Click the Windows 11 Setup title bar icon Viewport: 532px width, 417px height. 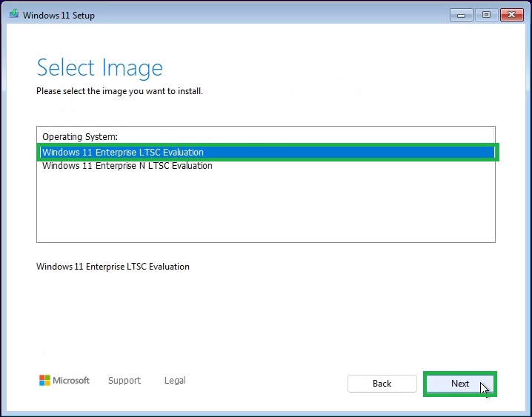(13, 14)
